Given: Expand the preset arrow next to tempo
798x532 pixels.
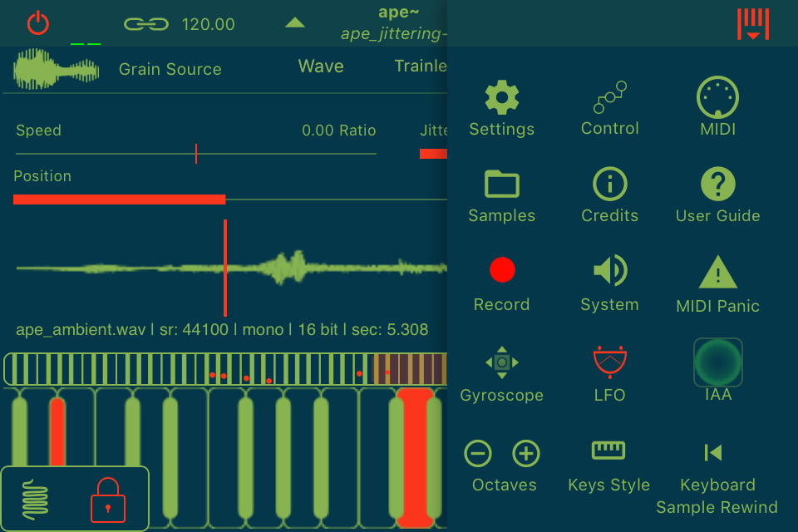Looking at the screenshot, I should 295,23.
